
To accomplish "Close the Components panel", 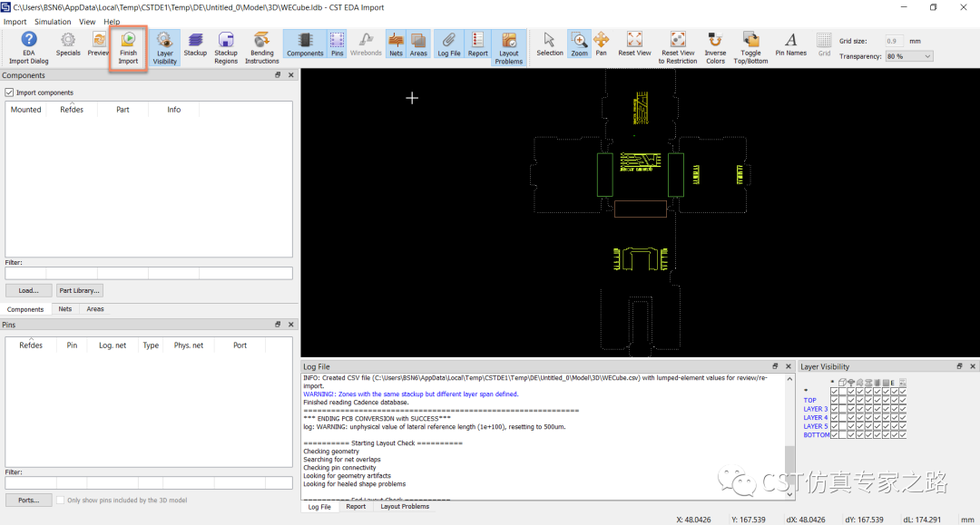I will coord(290,75).
